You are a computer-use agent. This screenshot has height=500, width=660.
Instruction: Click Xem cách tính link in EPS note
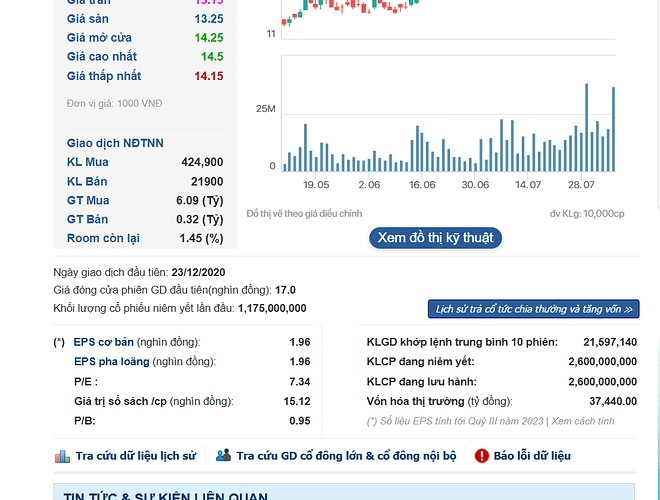tap(583, 421)
